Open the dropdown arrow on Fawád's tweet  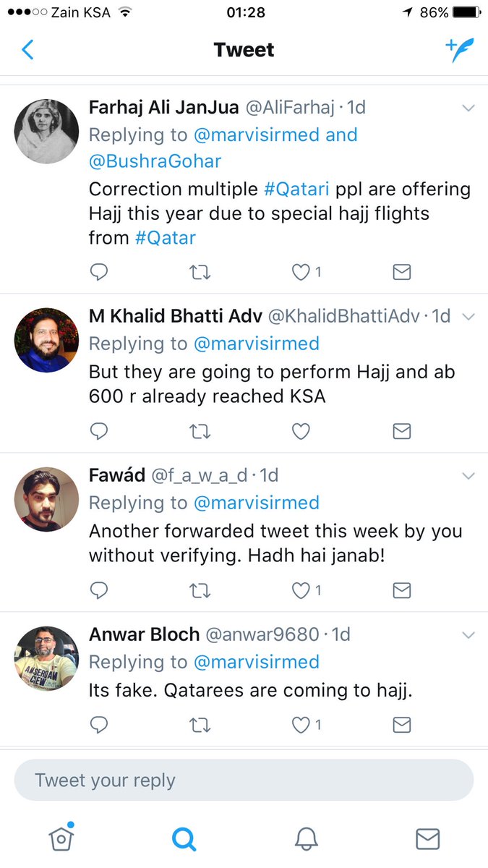468,476
